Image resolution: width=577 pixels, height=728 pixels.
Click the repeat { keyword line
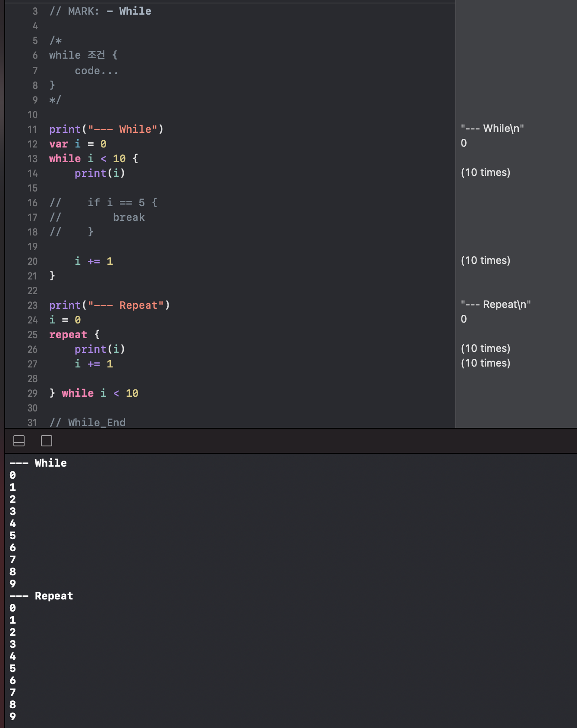tap(74, 335)
